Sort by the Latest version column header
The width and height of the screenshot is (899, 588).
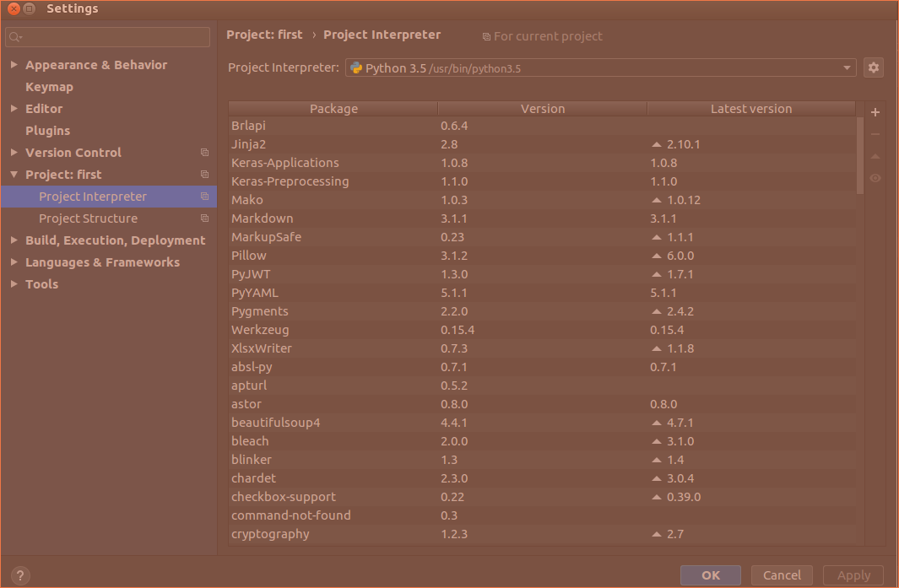[x=751, y=109]
